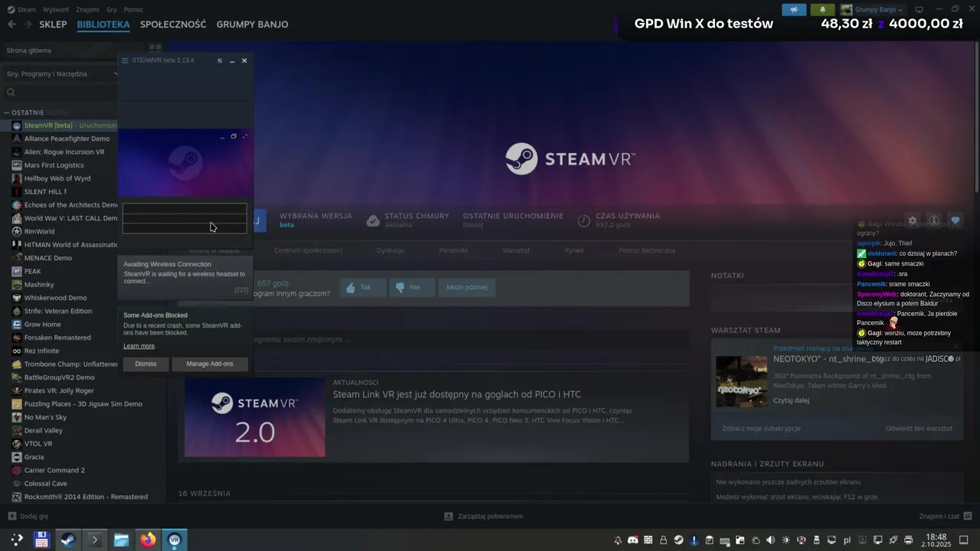The width and height of the screenshot is (980, 551).
Task: Open the Steam announcements megaphone icon
Action: [794, 10]
